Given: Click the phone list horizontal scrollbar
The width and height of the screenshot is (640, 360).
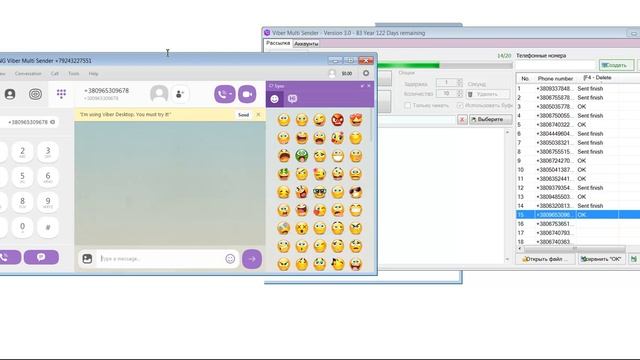Looking at the screenshot, I should 574,249.
